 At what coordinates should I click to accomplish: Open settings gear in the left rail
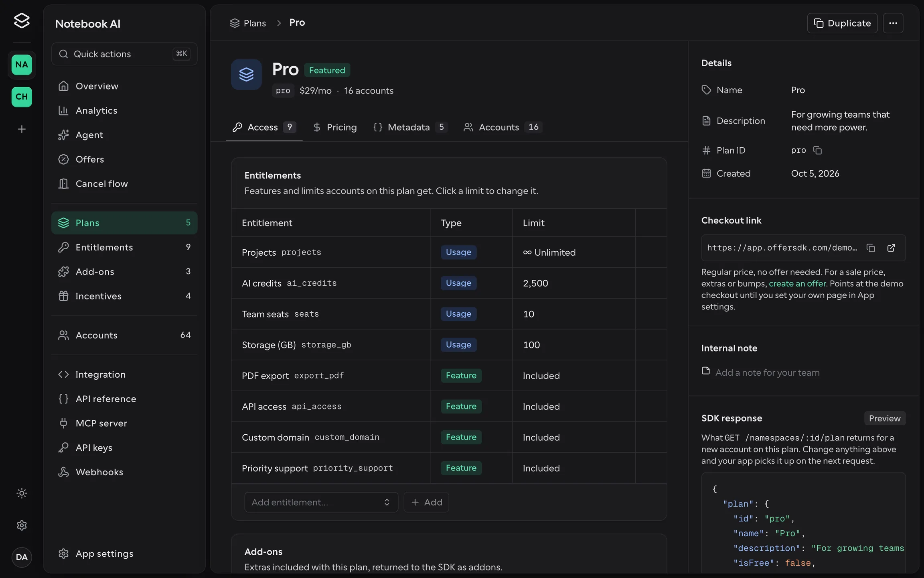coord(22,525)
